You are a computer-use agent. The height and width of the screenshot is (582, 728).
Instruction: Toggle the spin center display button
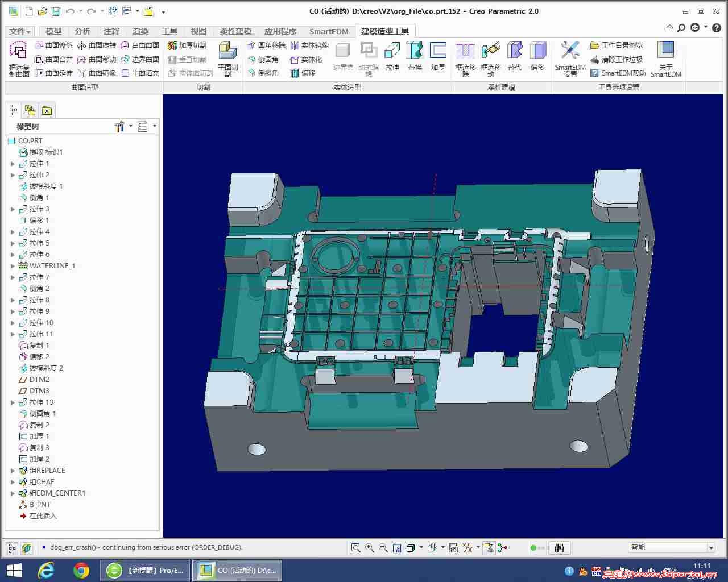tap(503, 548)
